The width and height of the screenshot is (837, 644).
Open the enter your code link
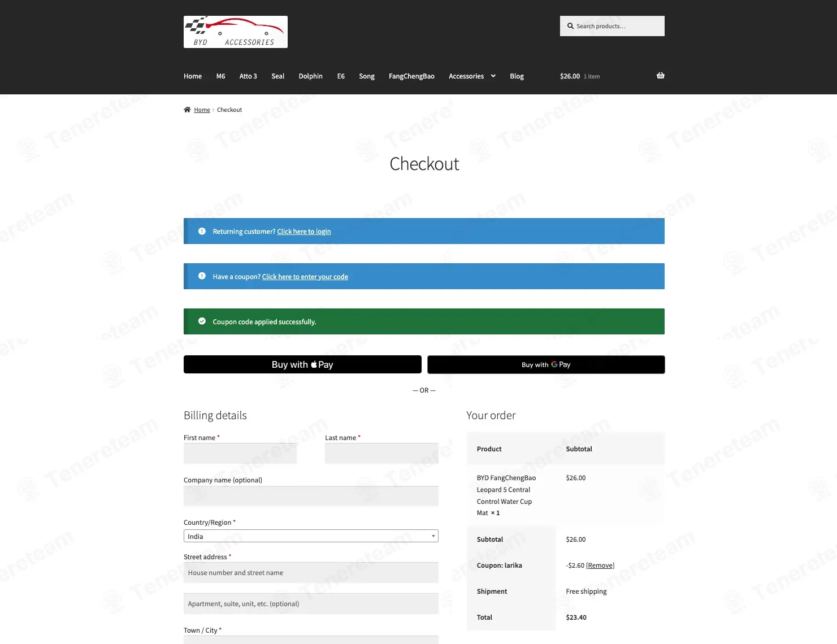point(305,277)
